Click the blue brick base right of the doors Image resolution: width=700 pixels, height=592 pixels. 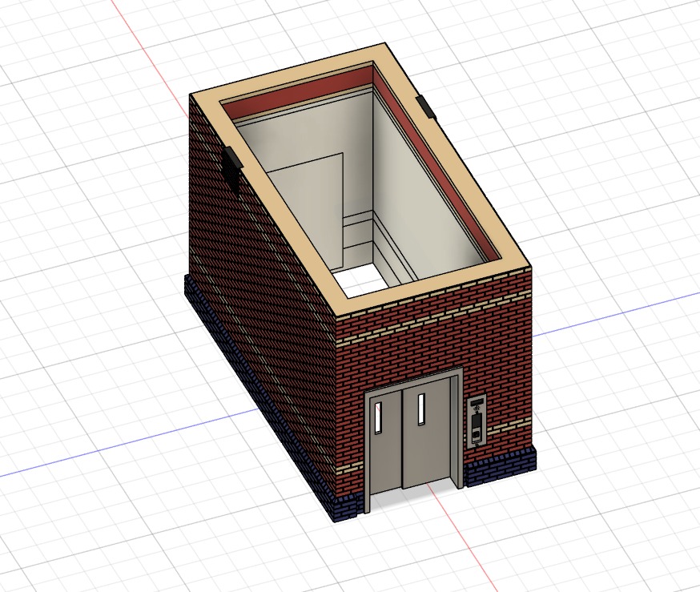click(x=499, y=467)
